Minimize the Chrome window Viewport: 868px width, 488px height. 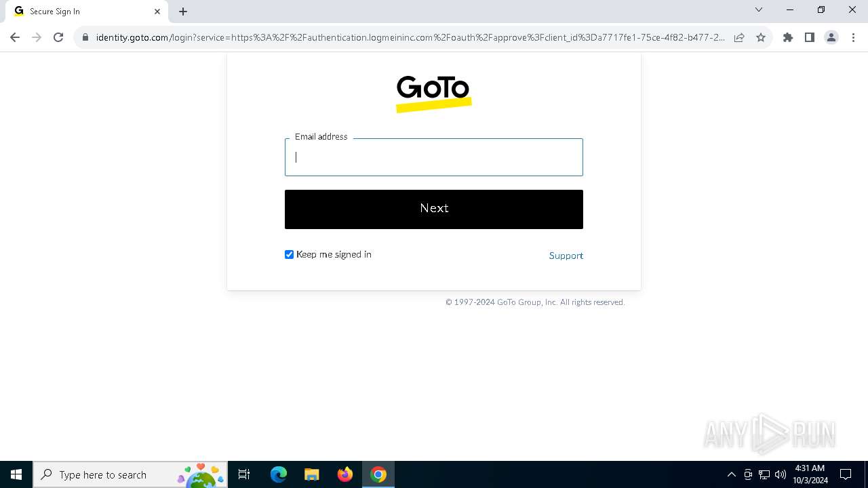coord(790,10)
